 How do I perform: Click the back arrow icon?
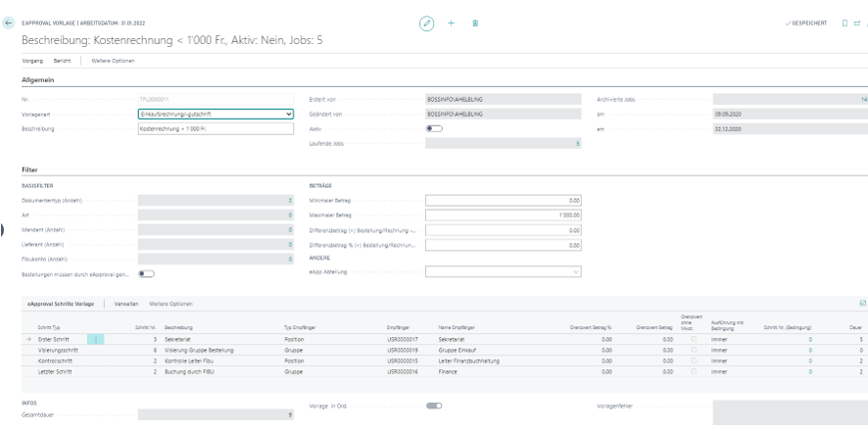click(9, 23)
